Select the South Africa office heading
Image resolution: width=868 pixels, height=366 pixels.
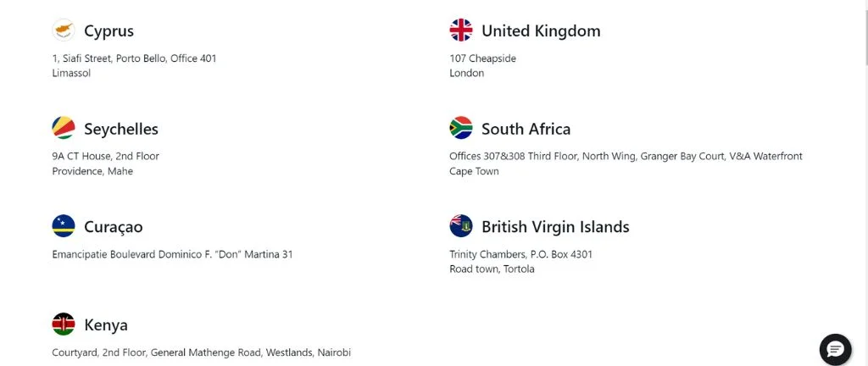pyautogui.click(x=526, y=130)
